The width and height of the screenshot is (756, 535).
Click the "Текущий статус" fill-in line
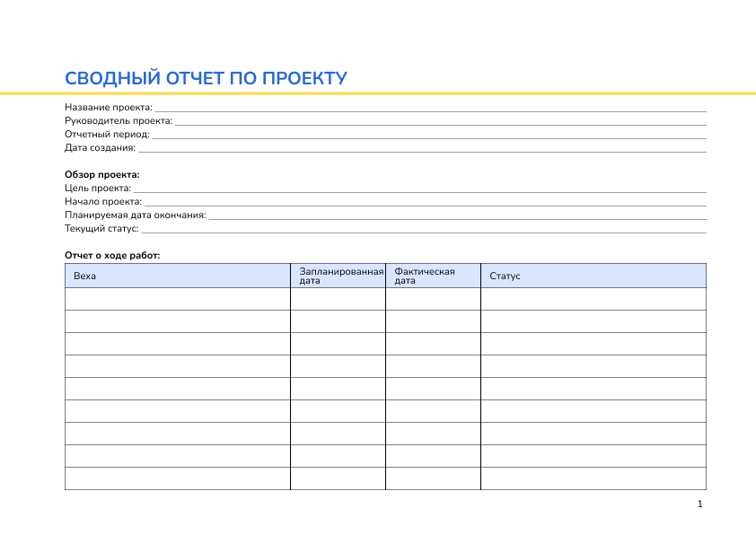pos(423,230)
